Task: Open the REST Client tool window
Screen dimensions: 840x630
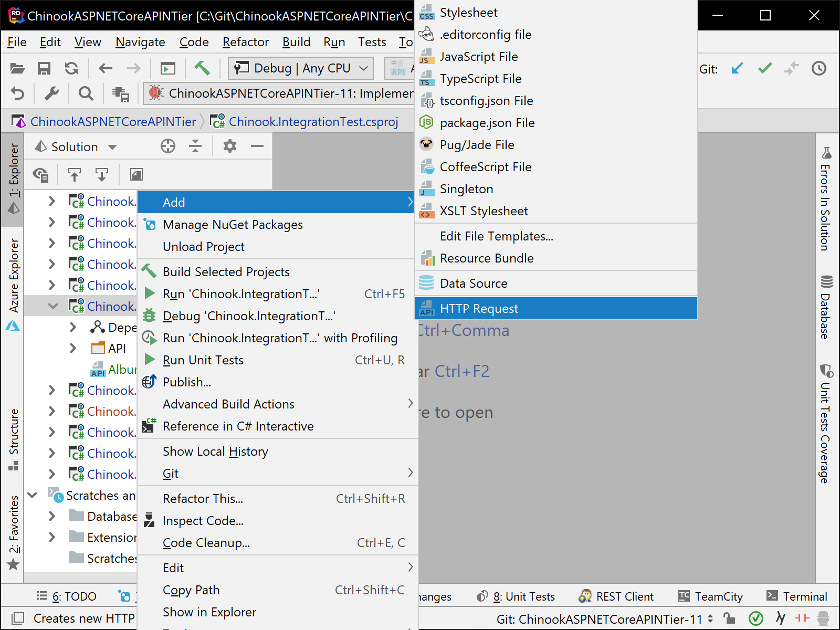Action: (x=616, y=596)
